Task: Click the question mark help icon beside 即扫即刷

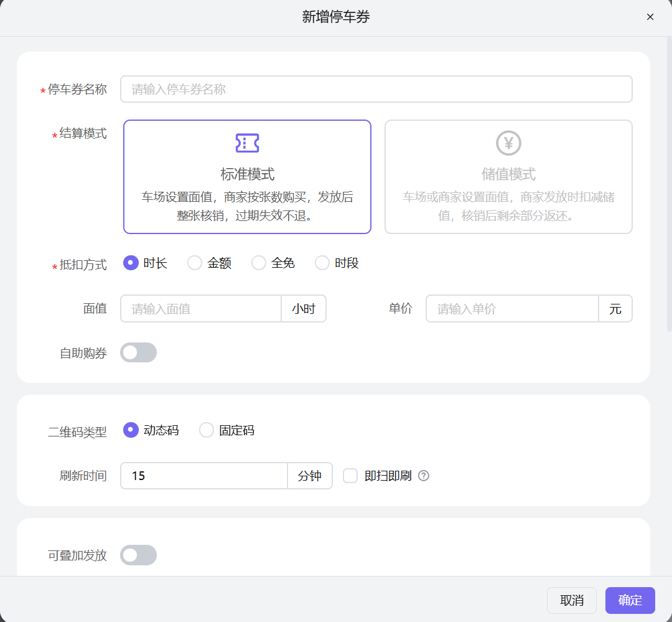Action: (x=424, y=476)
